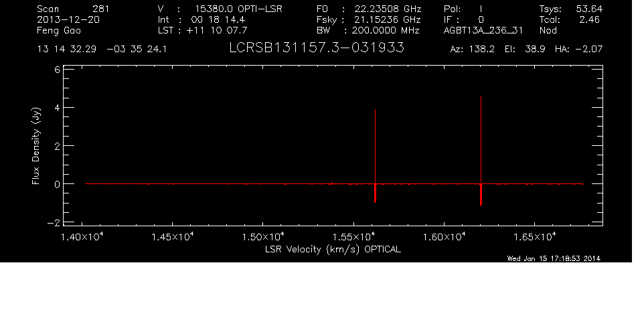Click coordinates 13 14 32.29 -03 35 24.1
644x328 pixels.
[x=102, y=50]
